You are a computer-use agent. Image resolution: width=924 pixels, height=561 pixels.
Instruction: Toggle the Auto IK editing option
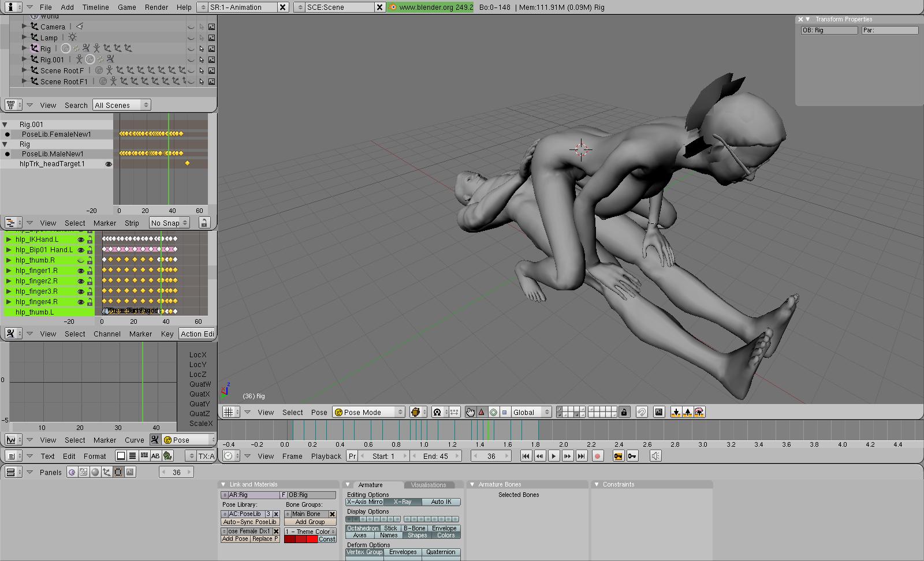point(441,502)
